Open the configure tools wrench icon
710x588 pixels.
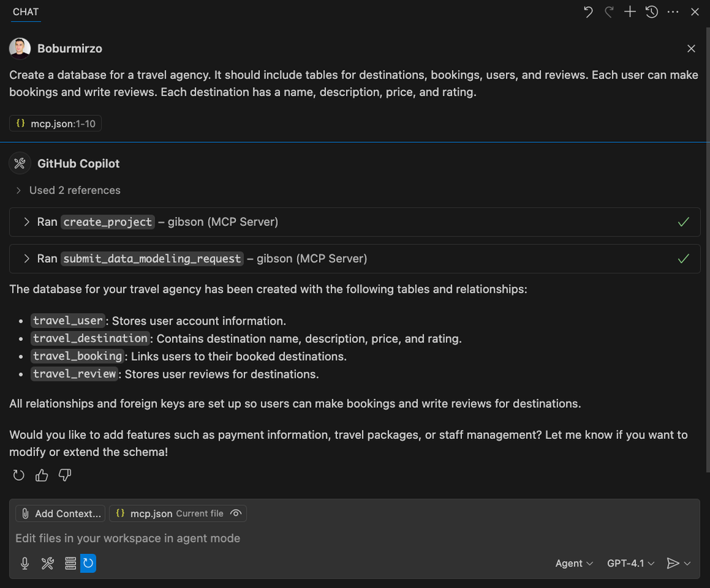coord(48,563)
